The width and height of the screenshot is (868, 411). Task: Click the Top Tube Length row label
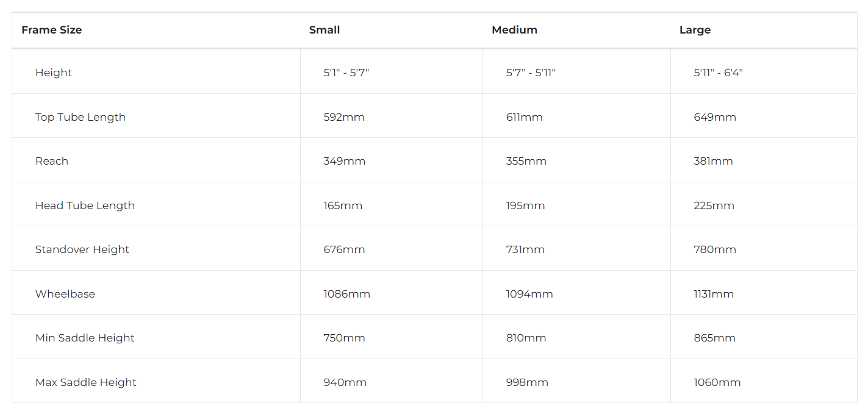81,117
